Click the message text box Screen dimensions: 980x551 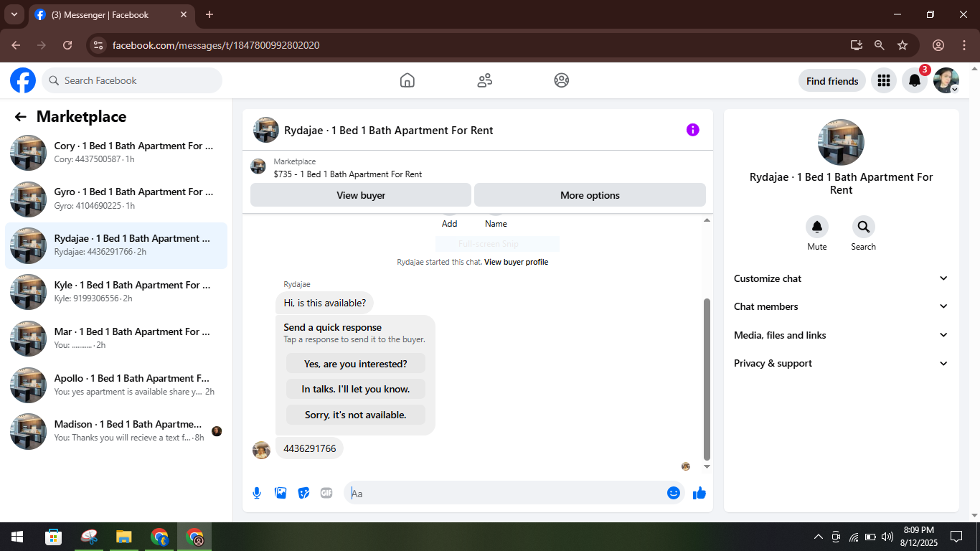(x=506, y=493)
